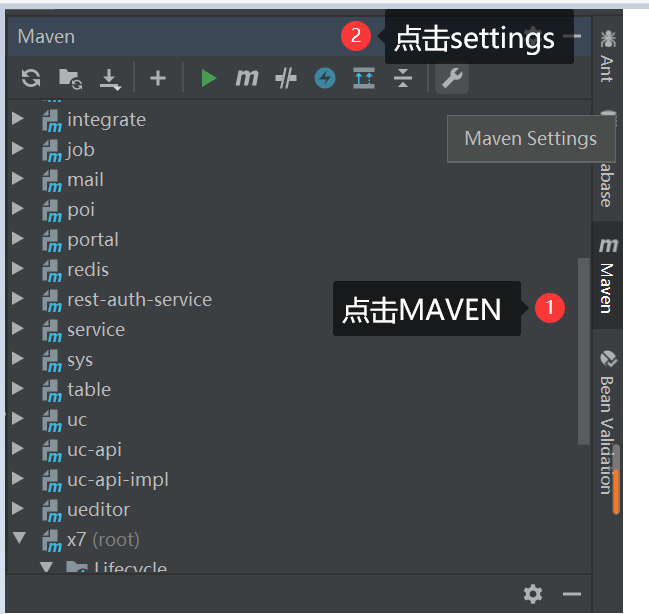Click the Maven module icon beside x7

click(52, 541)
